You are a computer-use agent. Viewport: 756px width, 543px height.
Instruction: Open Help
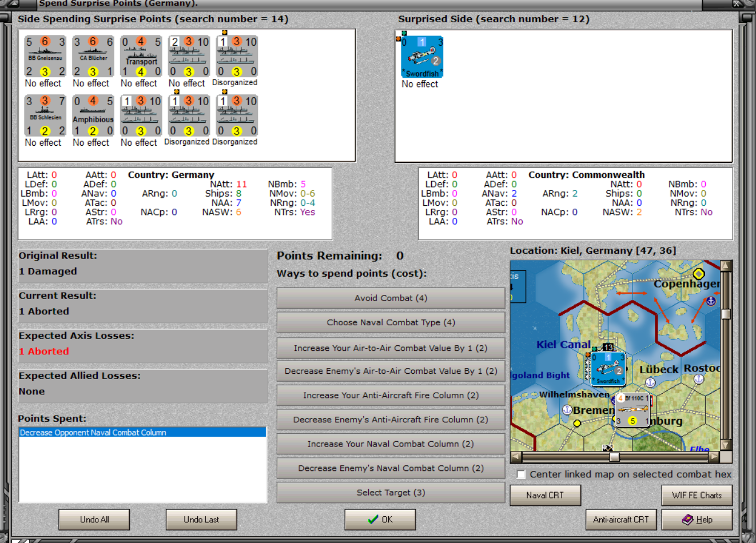[697, 520]
